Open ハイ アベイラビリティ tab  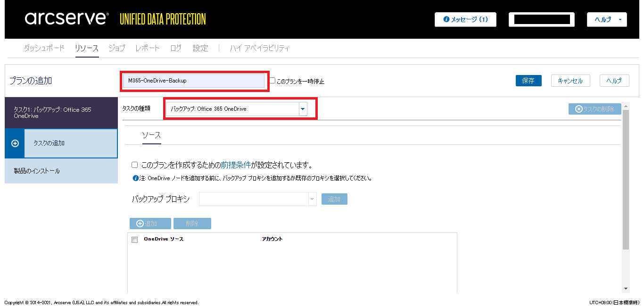click(x=260, y=48)
